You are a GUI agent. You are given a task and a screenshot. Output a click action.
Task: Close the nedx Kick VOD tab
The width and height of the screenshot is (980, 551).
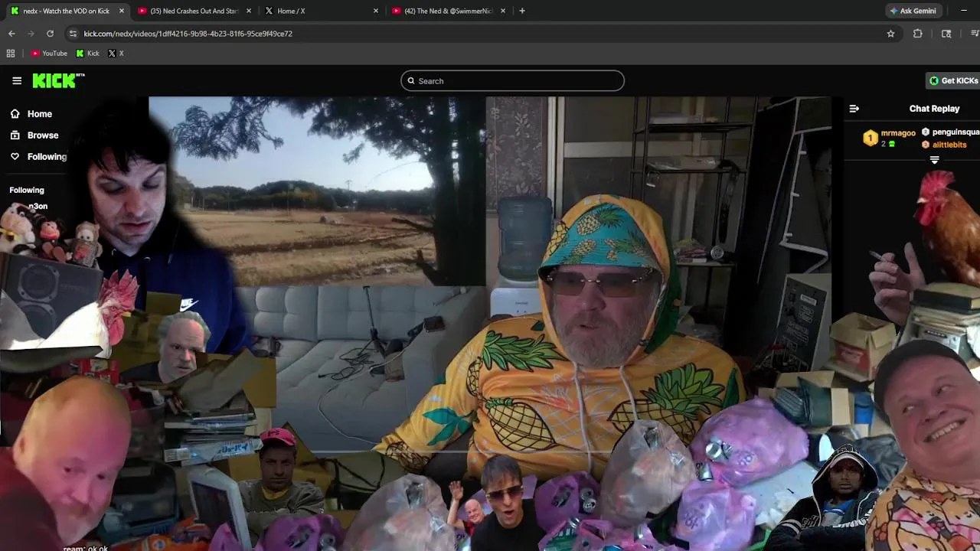click(122, 11)
